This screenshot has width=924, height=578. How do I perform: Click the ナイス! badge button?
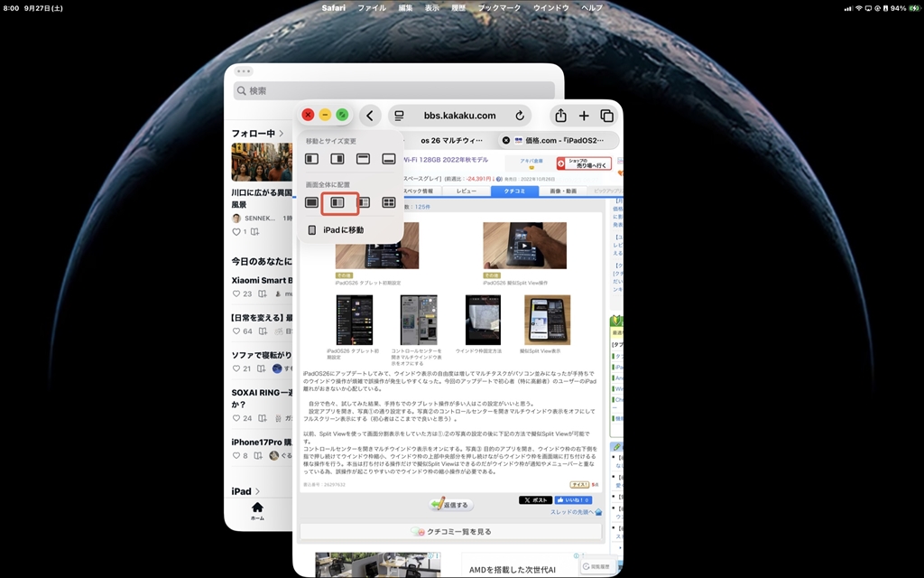[579, 485]
